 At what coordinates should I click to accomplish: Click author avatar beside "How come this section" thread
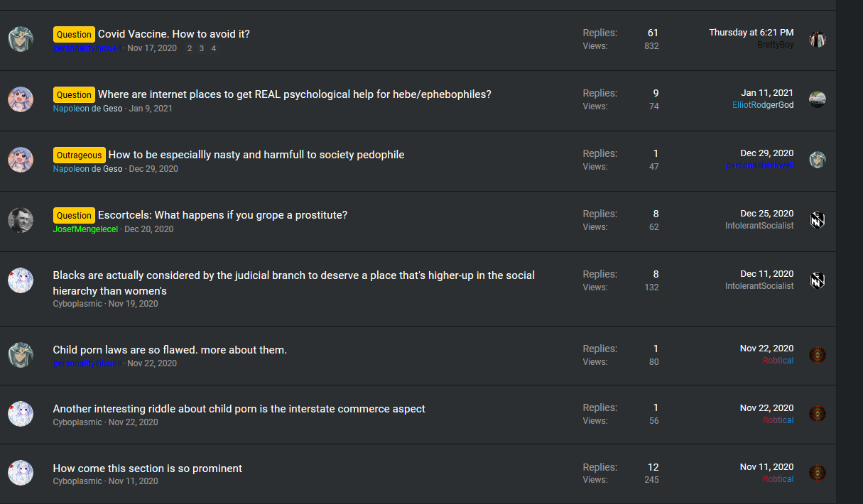tap(21, 473)
